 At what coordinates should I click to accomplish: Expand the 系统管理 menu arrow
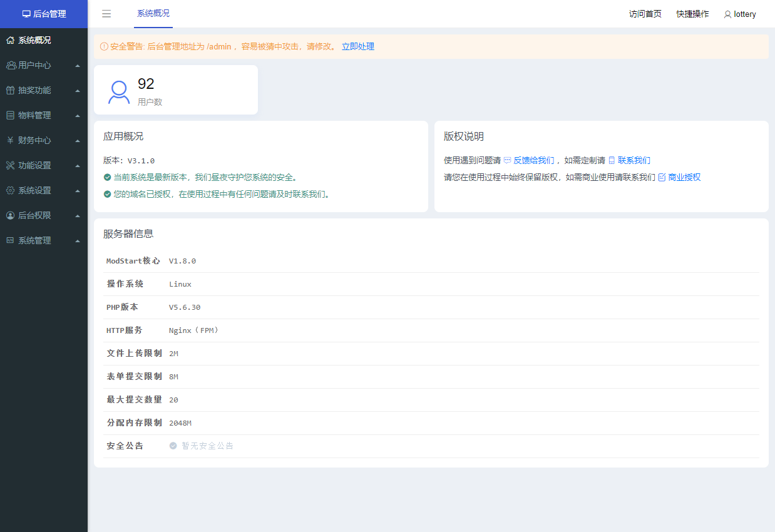pyautogui.click(x=77, y=240)
